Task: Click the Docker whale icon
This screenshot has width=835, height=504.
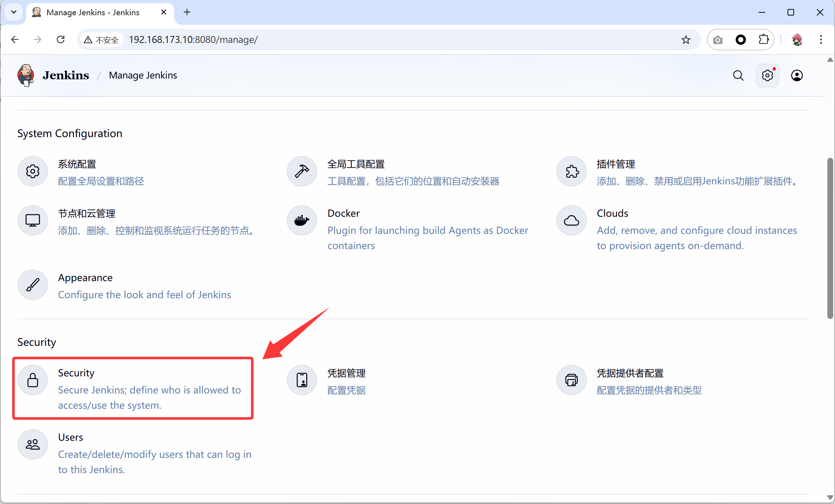Action: (302, 220)
